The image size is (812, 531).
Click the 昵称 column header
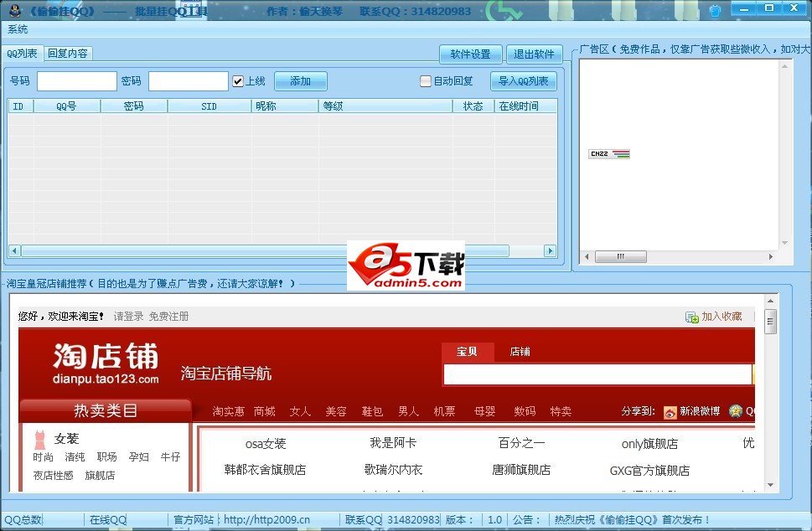click(285, 106)
